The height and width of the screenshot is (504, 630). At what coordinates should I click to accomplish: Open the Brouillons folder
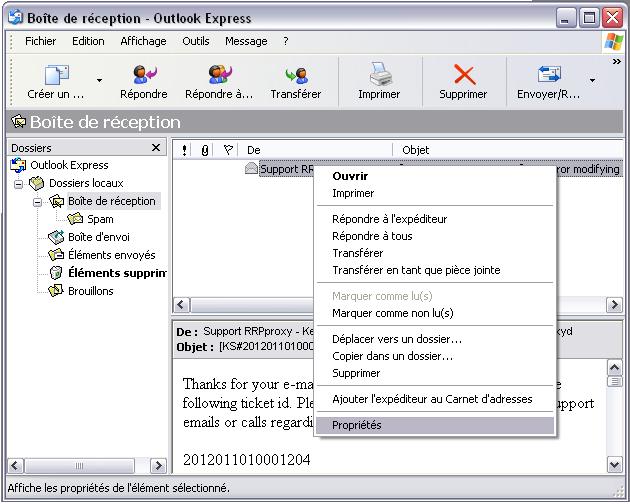click(x=90, y=291)
